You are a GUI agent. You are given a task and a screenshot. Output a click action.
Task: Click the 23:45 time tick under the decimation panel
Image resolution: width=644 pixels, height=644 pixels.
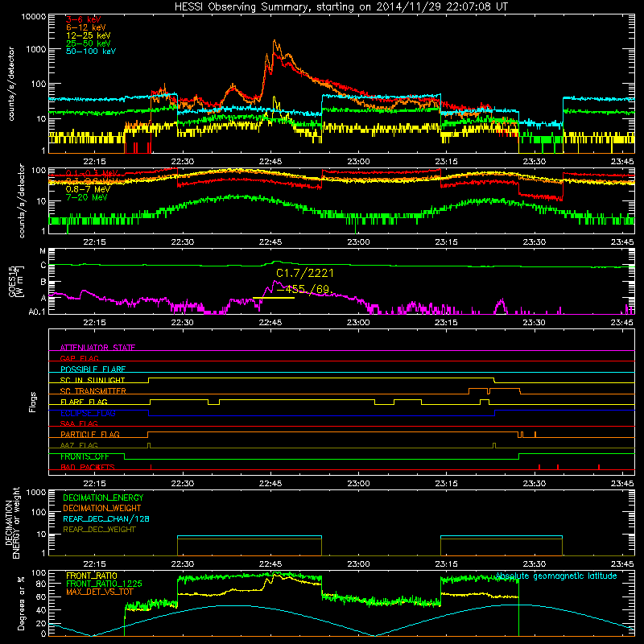[621, 563]
